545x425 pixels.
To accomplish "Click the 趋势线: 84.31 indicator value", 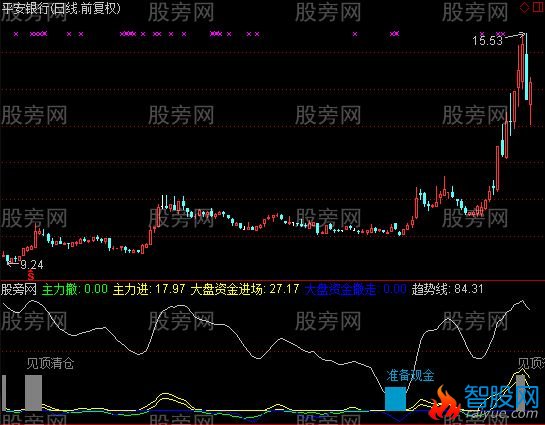I will [447, 289].
